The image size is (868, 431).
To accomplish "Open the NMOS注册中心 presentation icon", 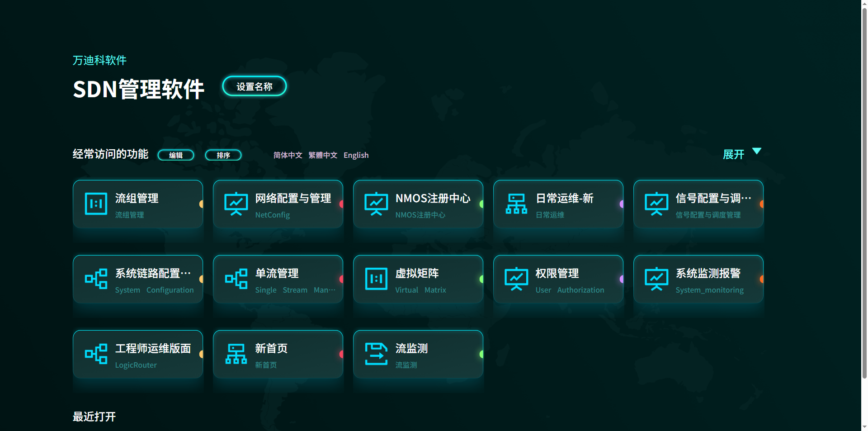I will (376, 204).
